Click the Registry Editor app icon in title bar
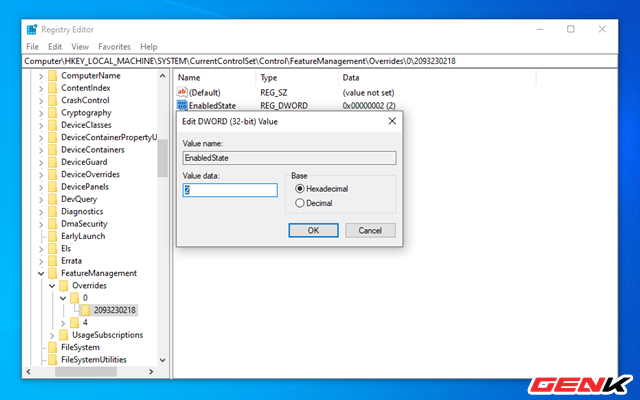640x400 pixels. point(32,29)
